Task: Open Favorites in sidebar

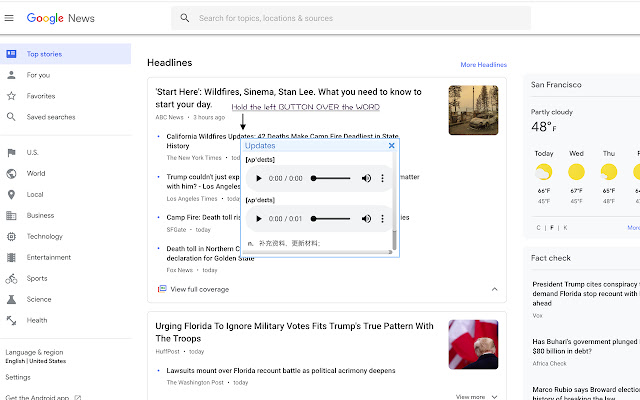Action: (x=41, y=96)
